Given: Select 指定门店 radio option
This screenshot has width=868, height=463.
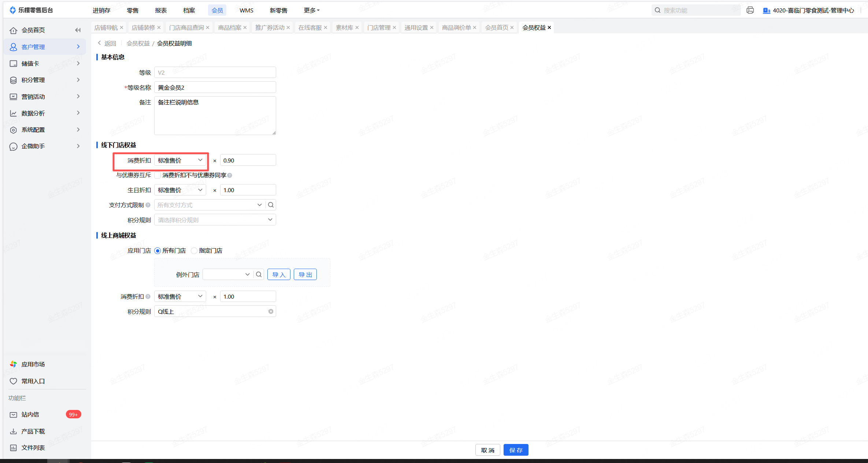Looking at the screenshot, I should coord(194,251).
